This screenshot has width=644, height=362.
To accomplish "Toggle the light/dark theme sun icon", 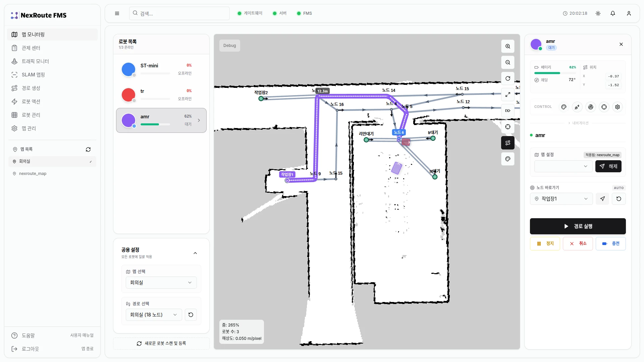I will [x=598, y=13].
